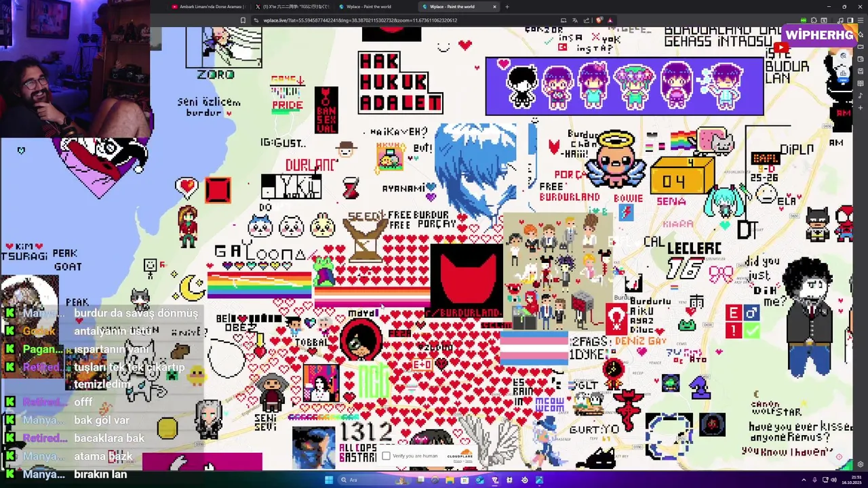Screen dimensions: 868x488
Task: Click the Brave Shields lion icon
Action: [x=599, y=20]
